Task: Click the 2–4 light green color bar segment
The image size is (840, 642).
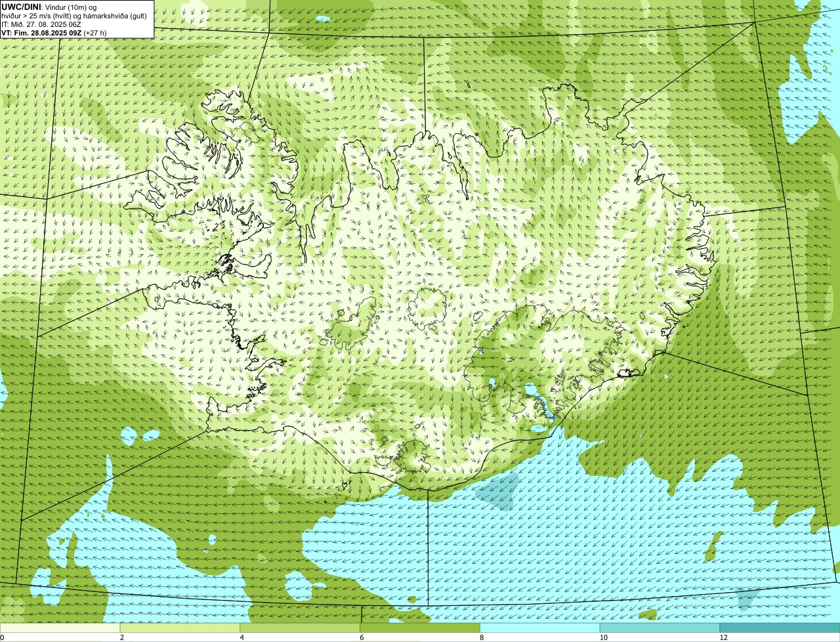Action: point(180,628)
